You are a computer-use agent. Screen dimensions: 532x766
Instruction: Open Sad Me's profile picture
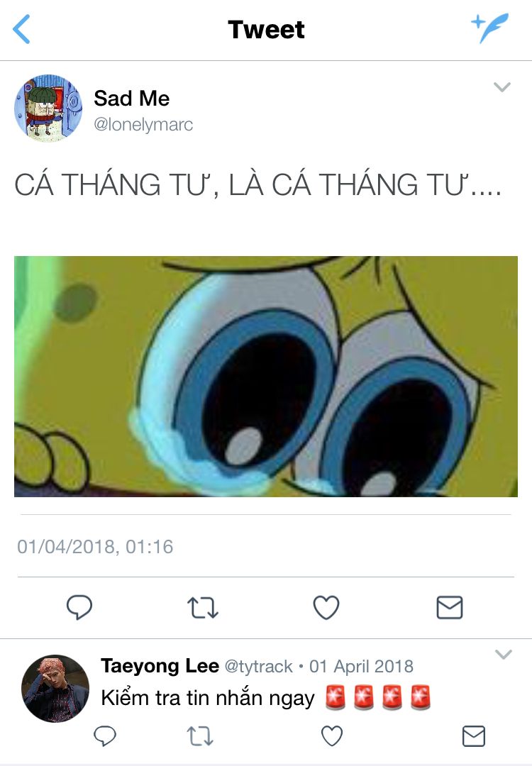[x=48, y=108]
